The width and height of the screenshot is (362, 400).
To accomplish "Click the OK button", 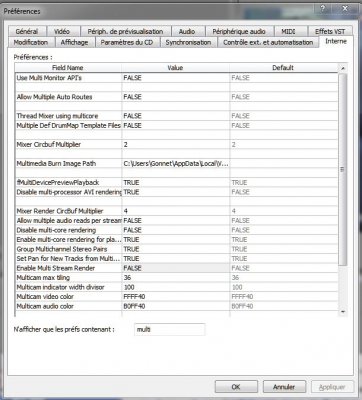I will [x=236, y=387].
